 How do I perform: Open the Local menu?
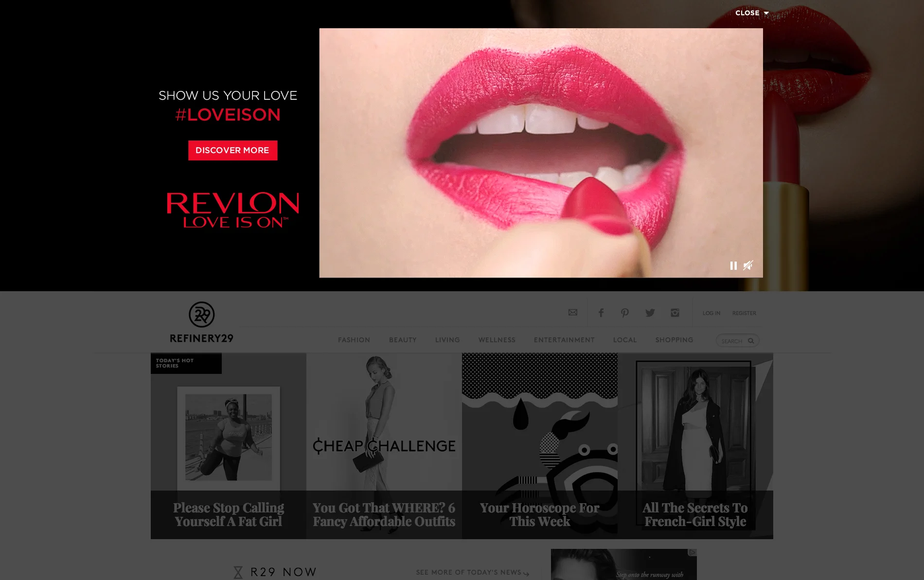pyautogui.click(x=625, y=340)
